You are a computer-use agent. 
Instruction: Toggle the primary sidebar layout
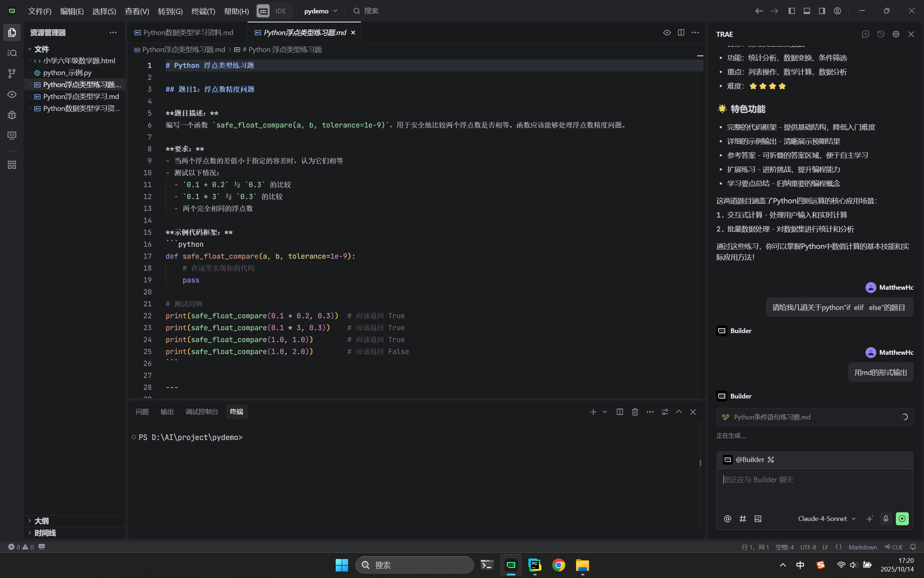coord(792,11)
